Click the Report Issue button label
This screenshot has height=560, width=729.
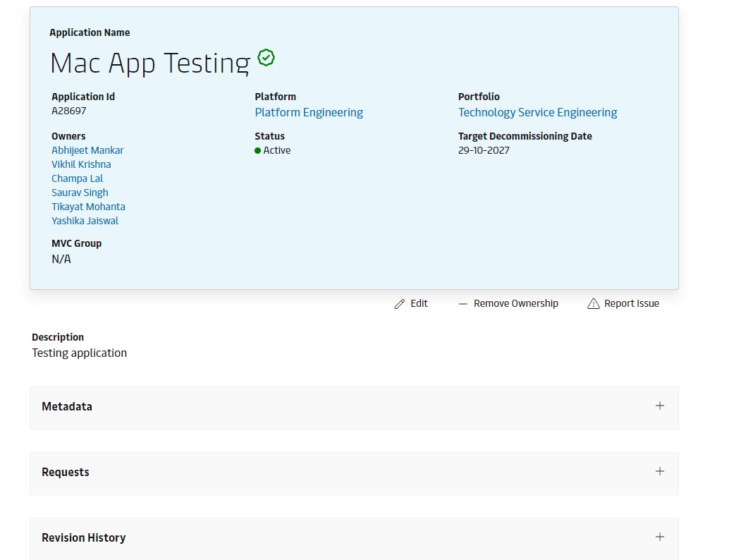click(x=632, y=304)
